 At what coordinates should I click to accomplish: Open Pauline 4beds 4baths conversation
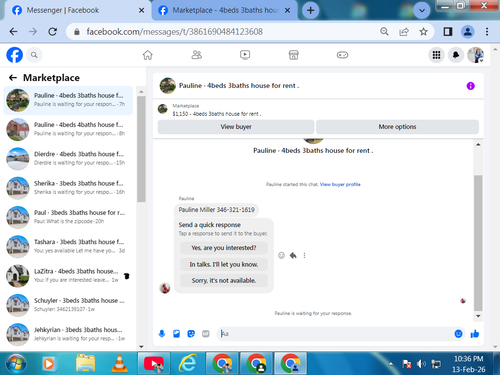click(x=68, y=129)
